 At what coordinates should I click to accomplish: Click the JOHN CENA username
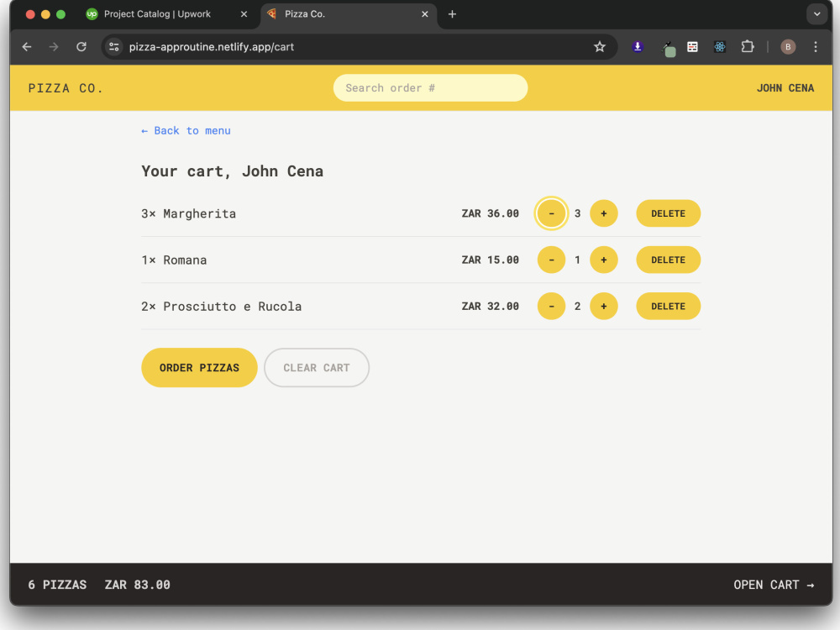[785, 88]
